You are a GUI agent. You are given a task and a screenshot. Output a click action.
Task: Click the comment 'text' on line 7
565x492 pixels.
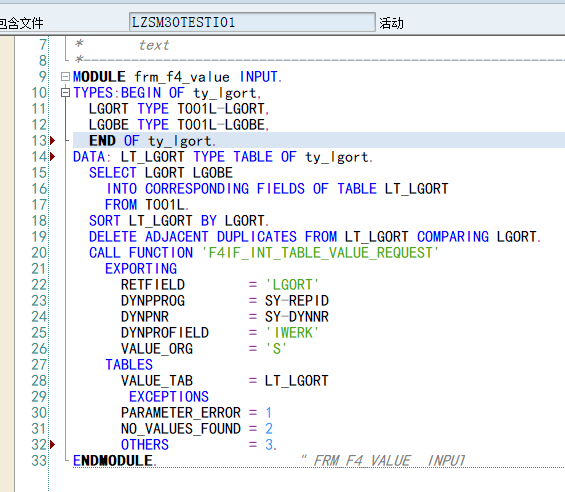(x=154, y=45)
